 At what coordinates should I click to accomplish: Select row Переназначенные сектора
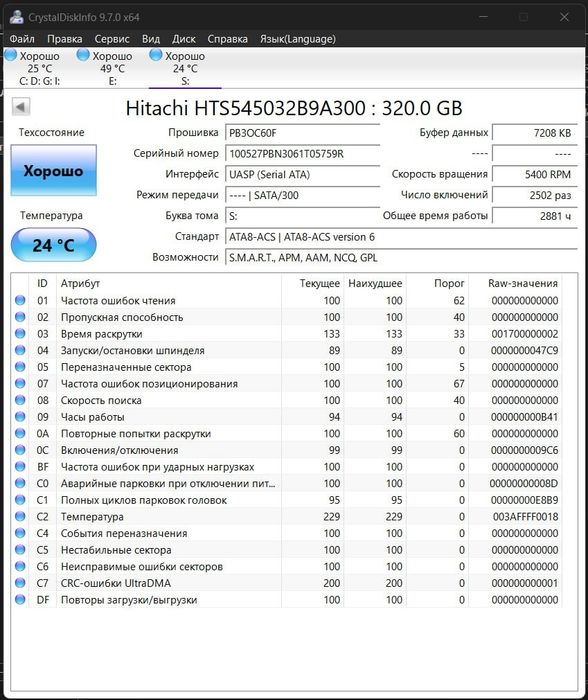click(x=287, y=367)
